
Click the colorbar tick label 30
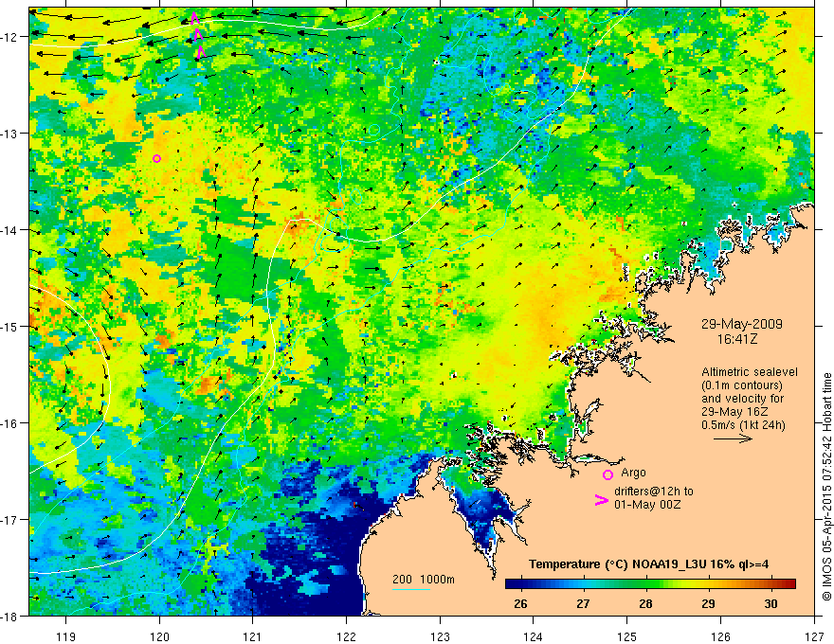(771, 603)
